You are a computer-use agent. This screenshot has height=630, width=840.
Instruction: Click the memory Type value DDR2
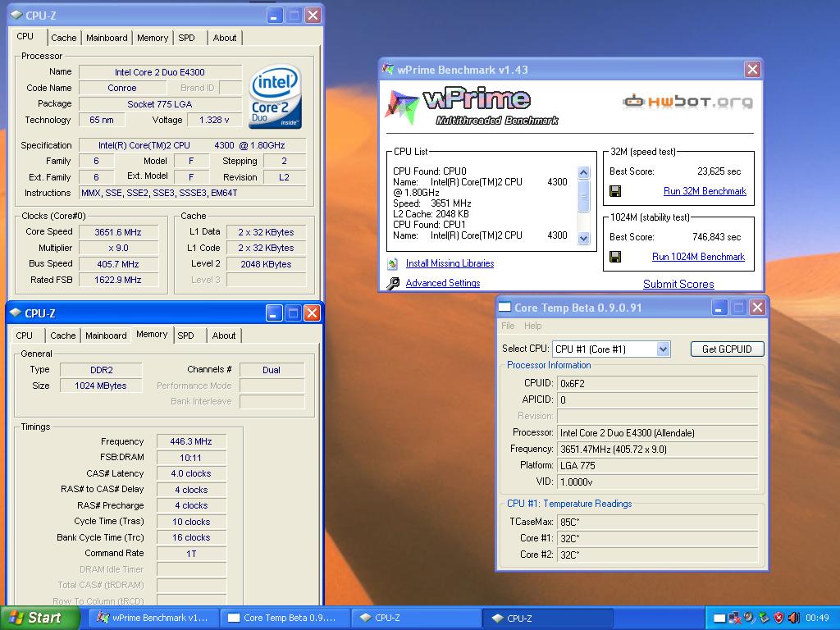click(101, 370)
